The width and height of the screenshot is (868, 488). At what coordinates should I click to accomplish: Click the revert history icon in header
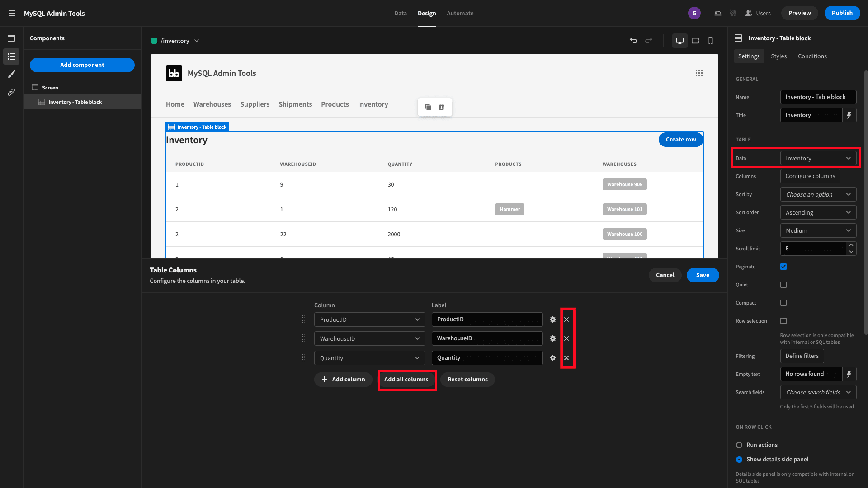(718, 13)
